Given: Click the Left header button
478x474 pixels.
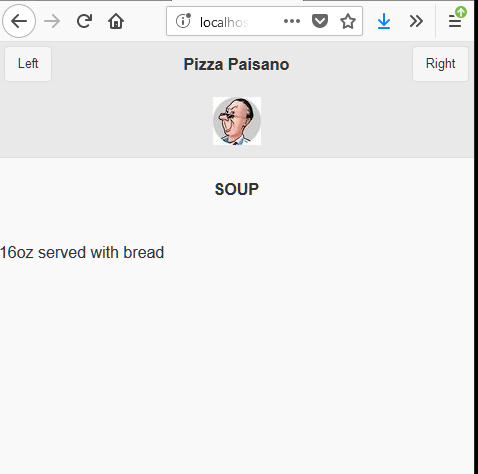Looking at the screenshot, I should coord(28,64).
